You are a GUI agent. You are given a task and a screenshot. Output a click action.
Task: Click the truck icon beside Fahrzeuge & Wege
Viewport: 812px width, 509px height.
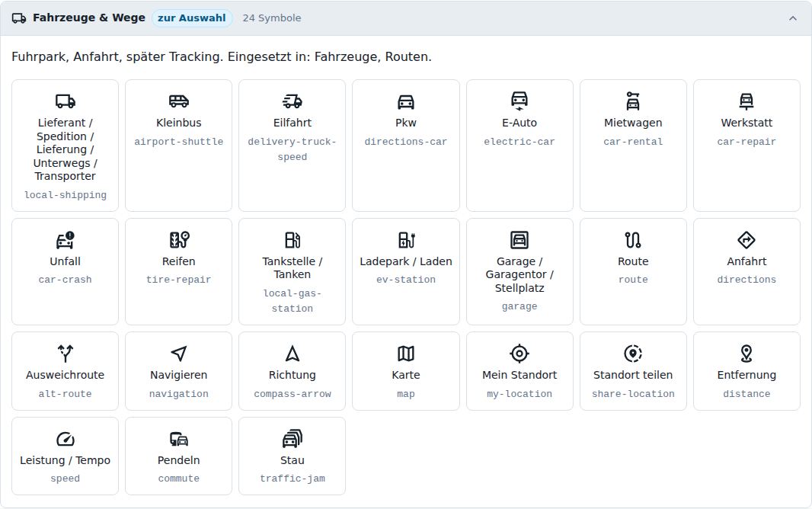tap(19, 18)
